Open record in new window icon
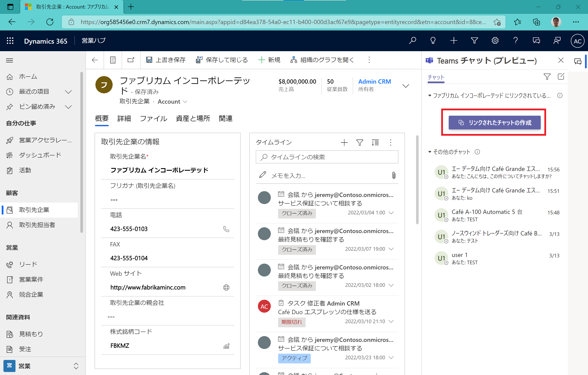 tap(131, 60)
